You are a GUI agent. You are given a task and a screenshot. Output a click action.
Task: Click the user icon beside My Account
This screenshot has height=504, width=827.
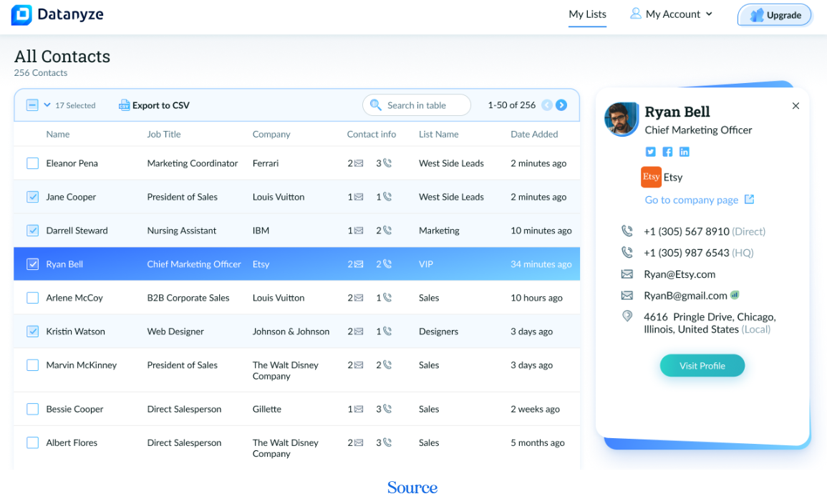click(x=636, y=13)
